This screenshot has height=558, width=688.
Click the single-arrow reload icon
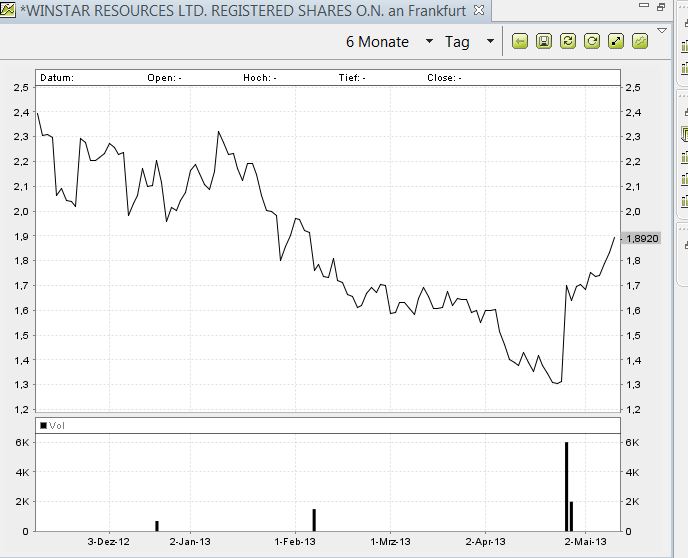pyautogui.click(x=591, y=41)
